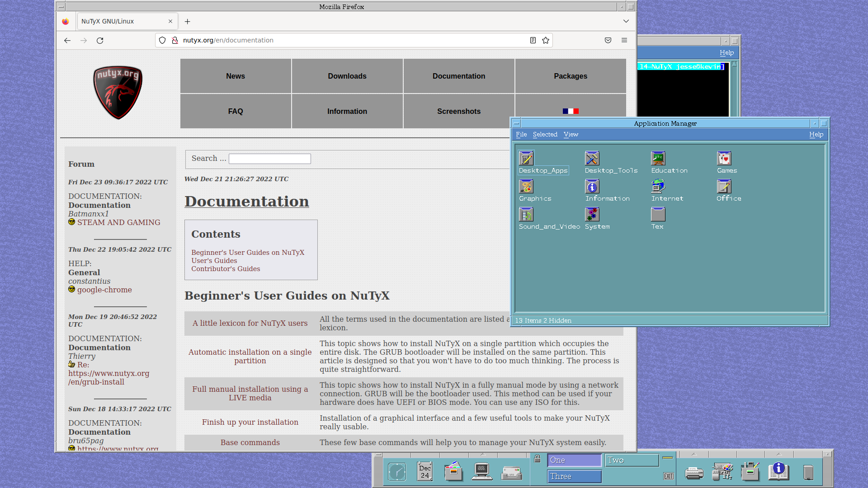Launch the terminal computer icon on panel
The width and height of the screenshot is (868, 488).
(x=482, y=471)
